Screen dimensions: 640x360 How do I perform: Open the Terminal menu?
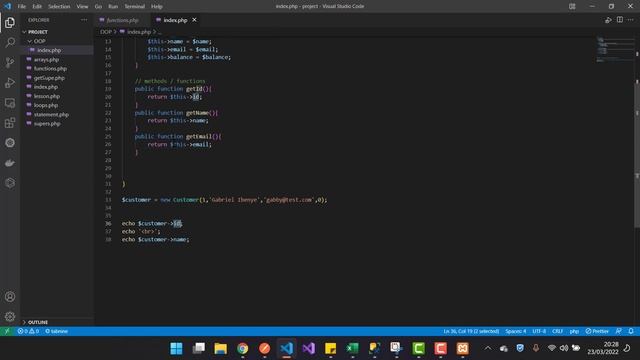tap(135, 7)
